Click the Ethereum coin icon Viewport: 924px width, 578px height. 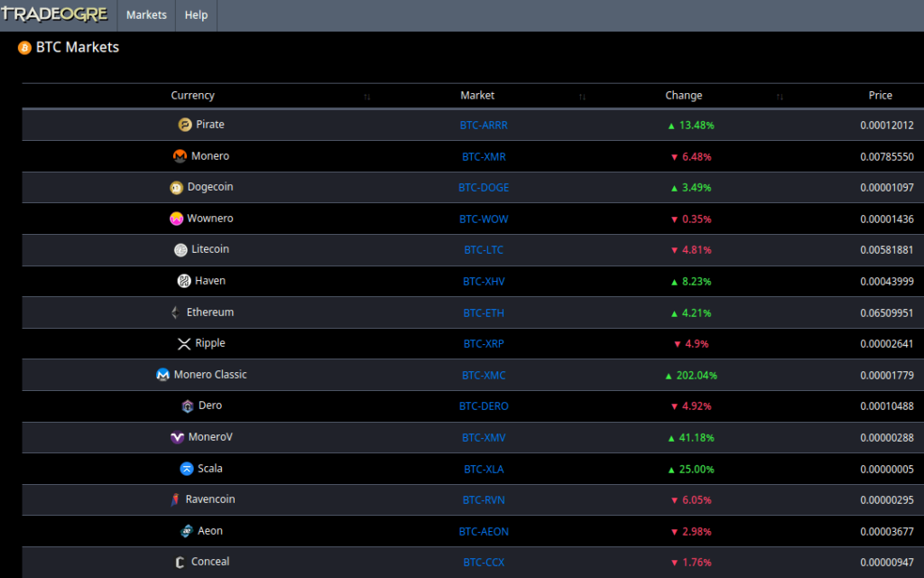tap(176, 312)
